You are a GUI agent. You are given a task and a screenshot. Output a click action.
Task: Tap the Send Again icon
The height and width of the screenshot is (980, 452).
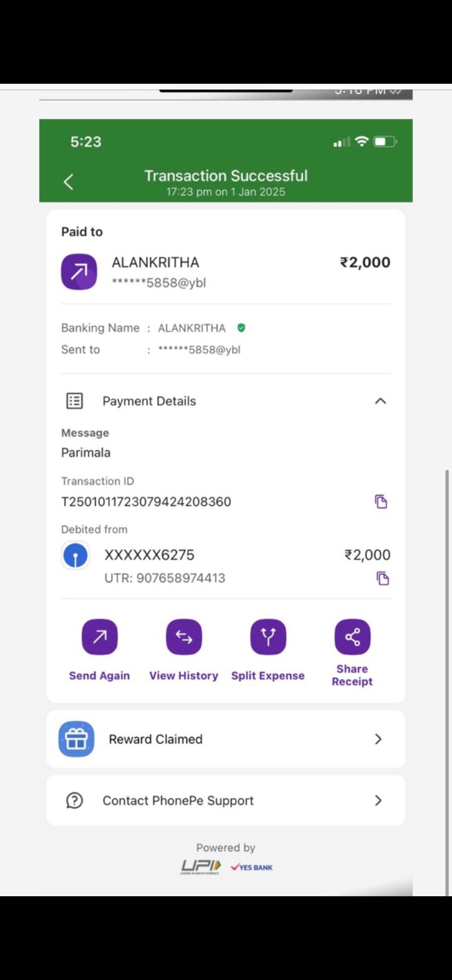click(x=100, y=637)
